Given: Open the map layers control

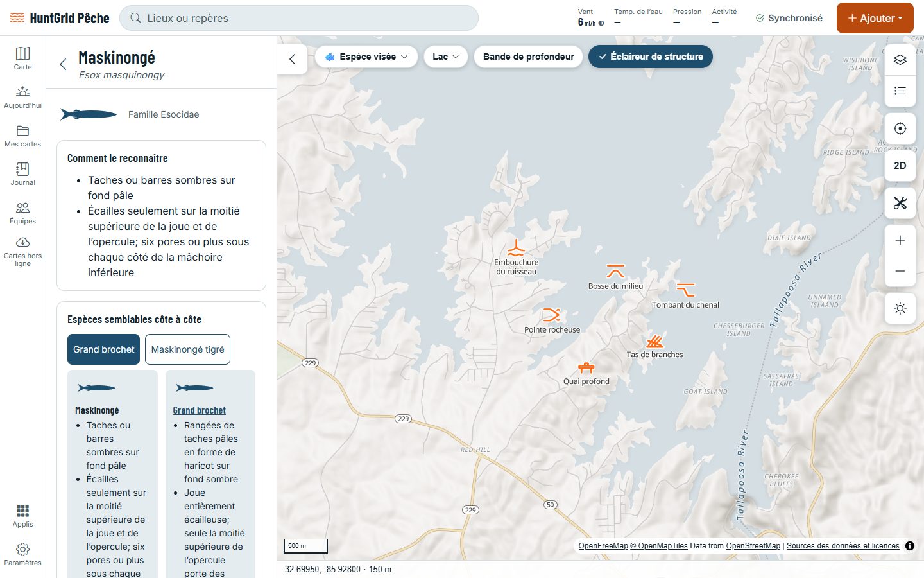Looking at the screenshot, I should pyautogui.click(x=900, y=60).
